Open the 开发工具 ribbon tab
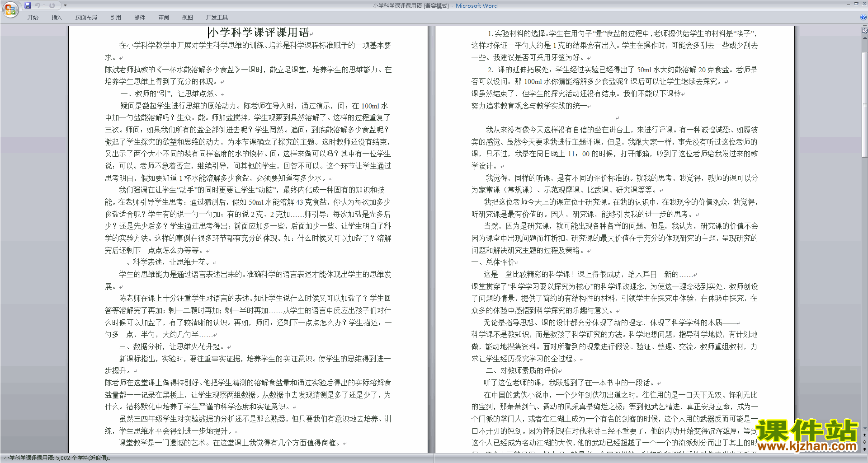This screenshot has width=868, height=463. [x=217, y=18]
